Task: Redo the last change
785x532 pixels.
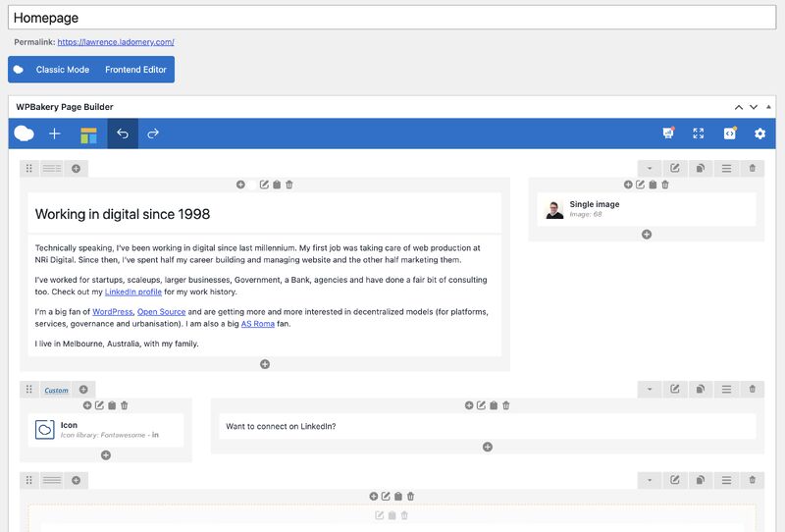Action: [153, 133]
